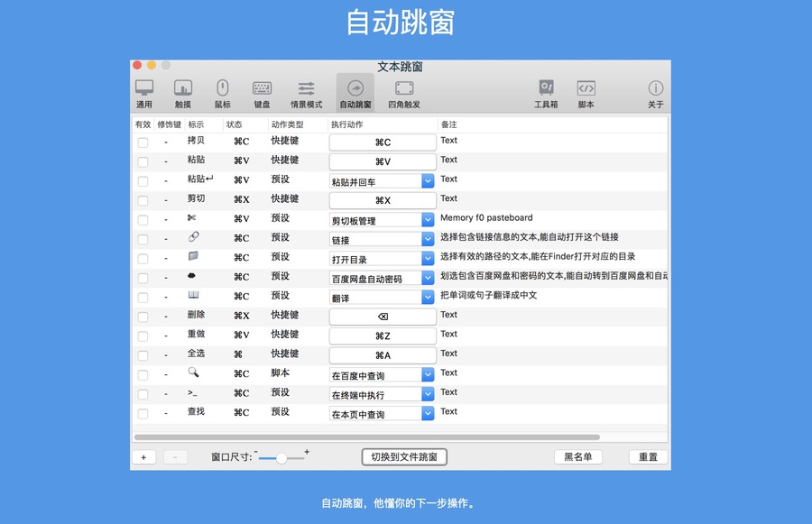Image resolution: width=812 pixels, height=524 pixels.
Task: Open the 键盘 keyboard settings icon
Action: (262, 94)
